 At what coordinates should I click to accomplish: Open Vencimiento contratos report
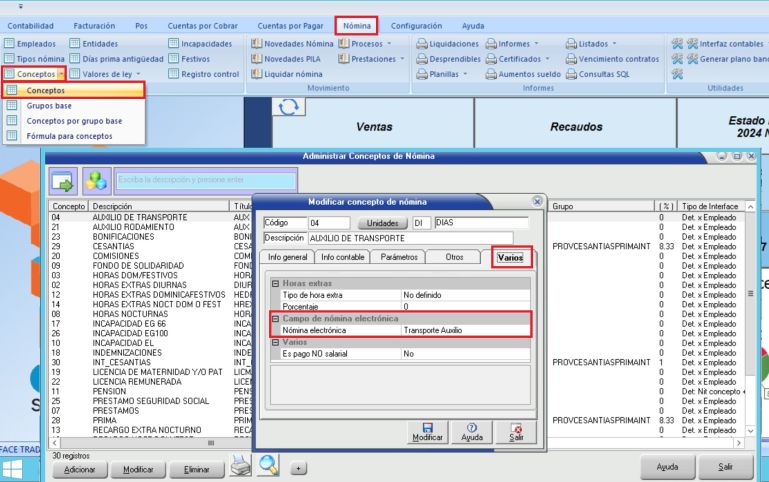click(613, 59)
